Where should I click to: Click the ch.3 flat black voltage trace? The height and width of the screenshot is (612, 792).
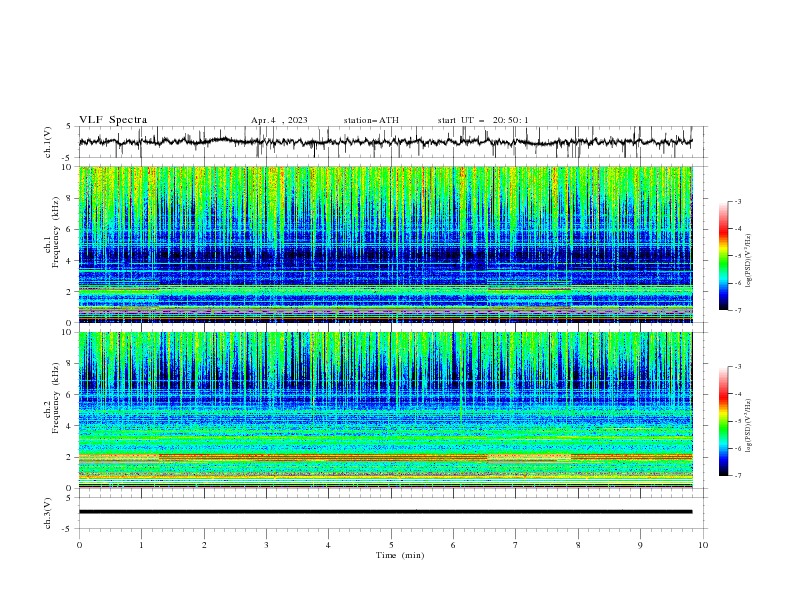tap(385, 512)
